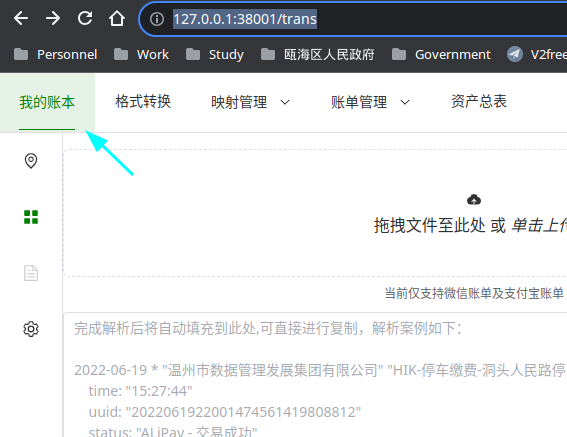Switch to the 我的账本 tab

tap(47, 102)
